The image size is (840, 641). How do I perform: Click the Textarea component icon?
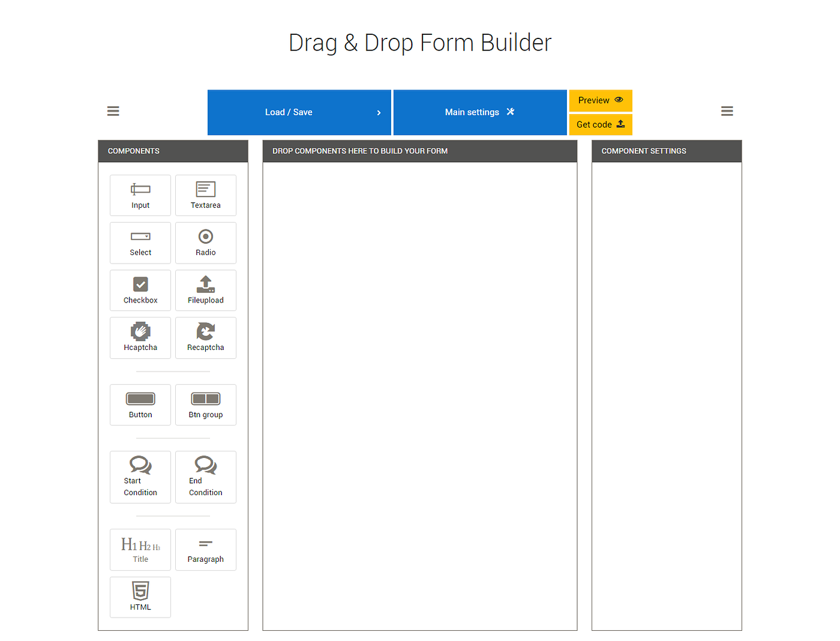tap(205, 195)
